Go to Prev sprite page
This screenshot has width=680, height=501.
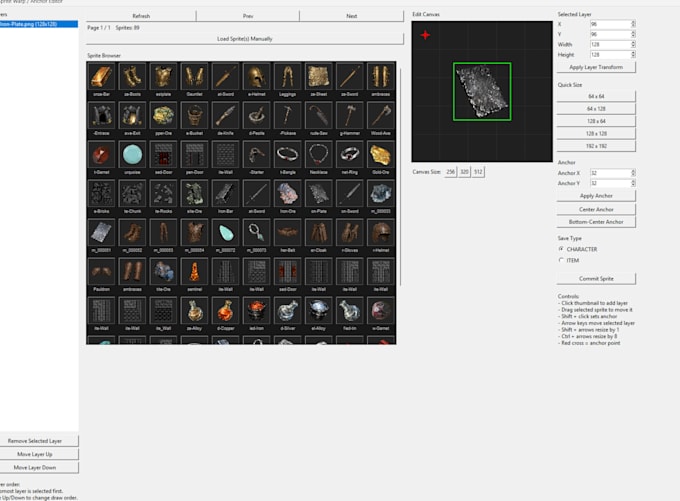pos(248,16)
